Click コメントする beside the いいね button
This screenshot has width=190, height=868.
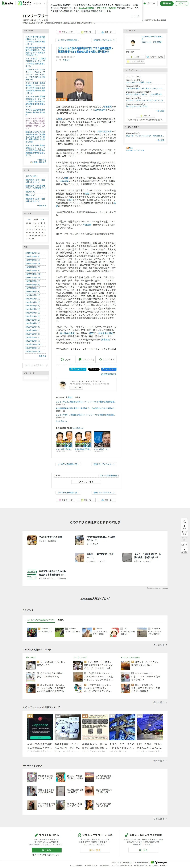(86, 359)
